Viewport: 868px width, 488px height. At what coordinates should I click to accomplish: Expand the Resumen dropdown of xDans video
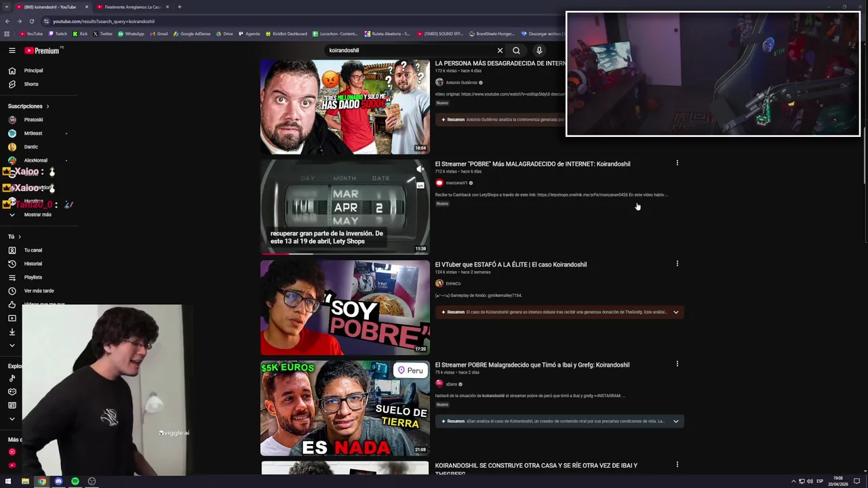click(x=675, y=422)
